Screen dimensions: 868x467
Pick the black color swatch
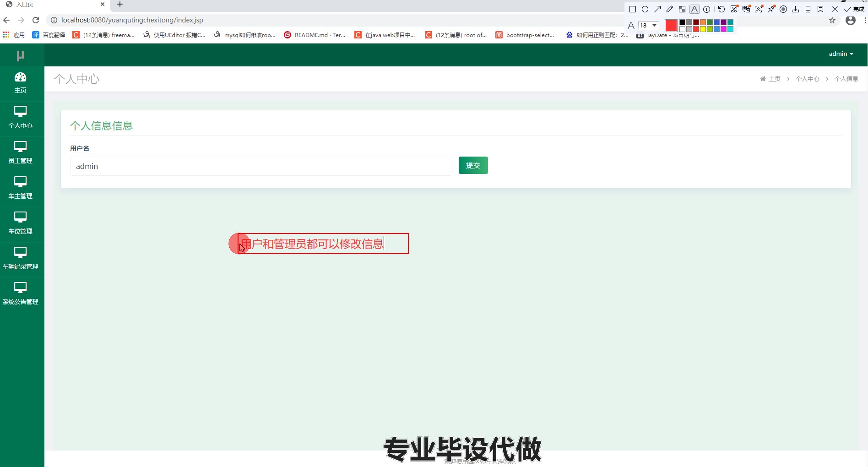pos(682,22)
